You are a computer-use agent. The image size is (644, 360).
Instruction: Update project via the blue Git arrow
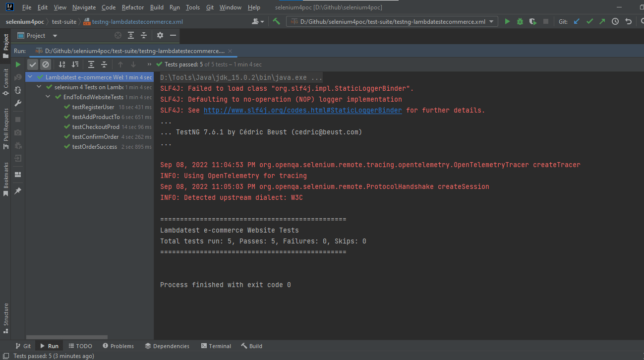[576, 21]
